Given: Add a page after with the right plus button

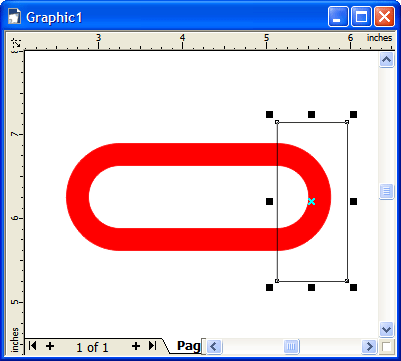Looking at the screenshot, I should coord(135,346).
